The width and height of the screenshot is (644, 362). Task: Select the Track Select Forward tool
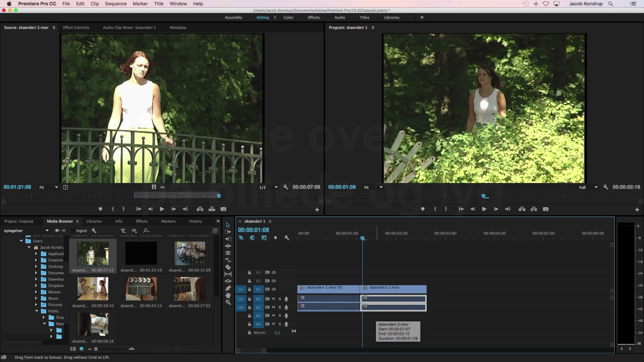click(x=228, y=232)
